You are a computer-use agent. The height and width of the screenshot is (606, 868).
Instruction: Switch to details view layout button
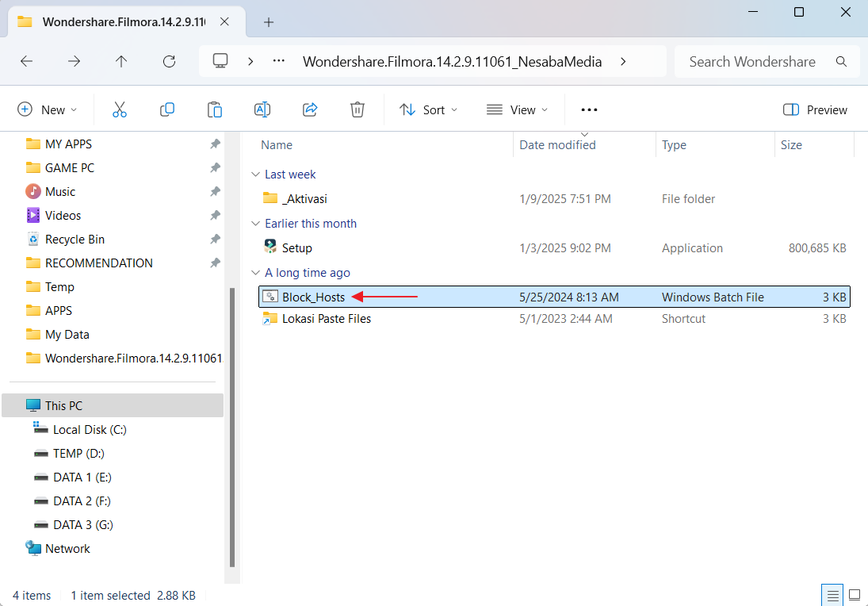pyautogui.click(x=832, y=595)
